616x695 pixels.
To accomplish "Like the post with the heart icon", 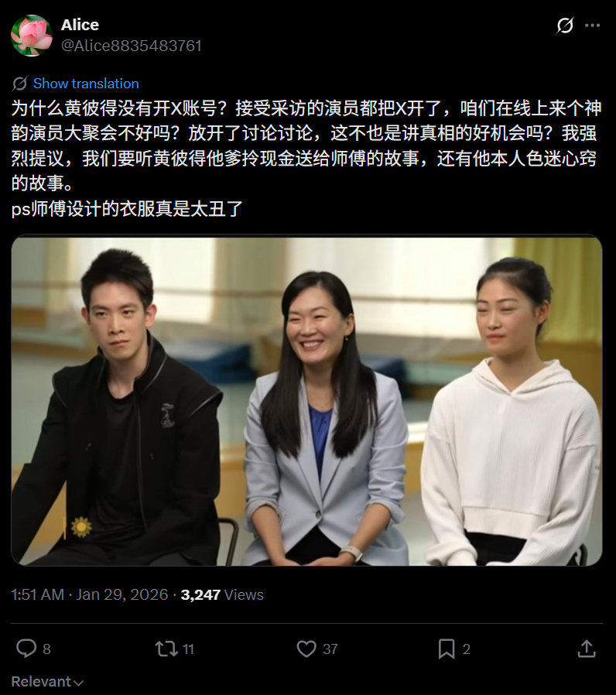I will click(x=306, y=649).
